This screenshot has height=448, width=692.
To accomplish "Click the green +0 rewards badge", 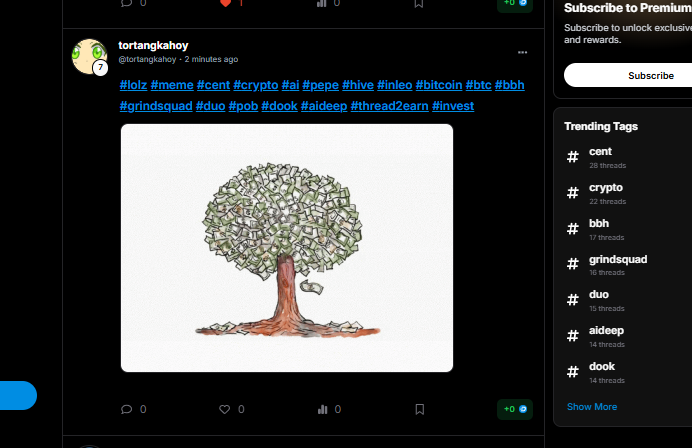I will 515,409.
